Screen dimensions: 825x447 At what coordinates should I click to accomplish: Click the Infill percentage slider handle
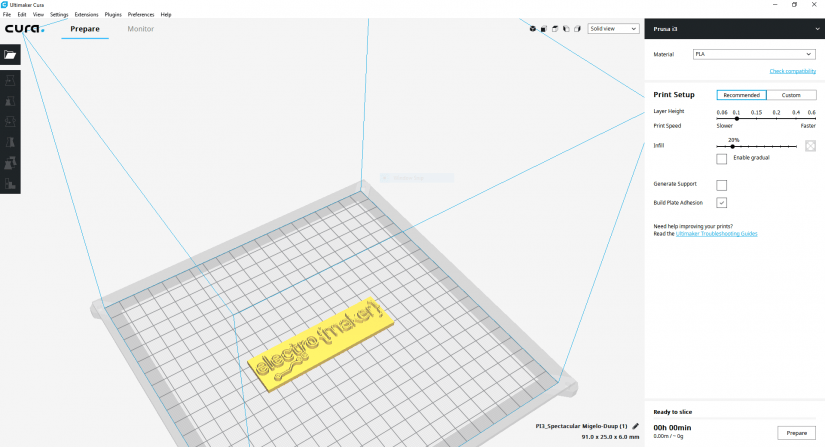coord(732,147)
